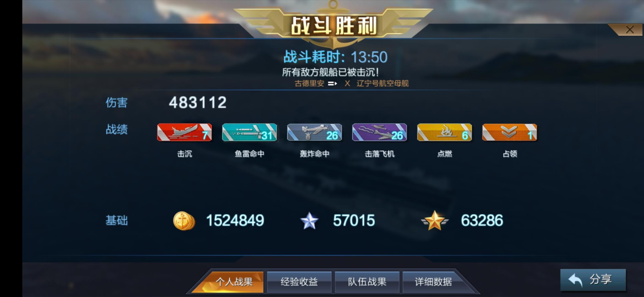The height and width of the screenshot is (297, 644).
Task: Click the purple aircraft shot down (击落飞机) badge
Action: (379, 132)
